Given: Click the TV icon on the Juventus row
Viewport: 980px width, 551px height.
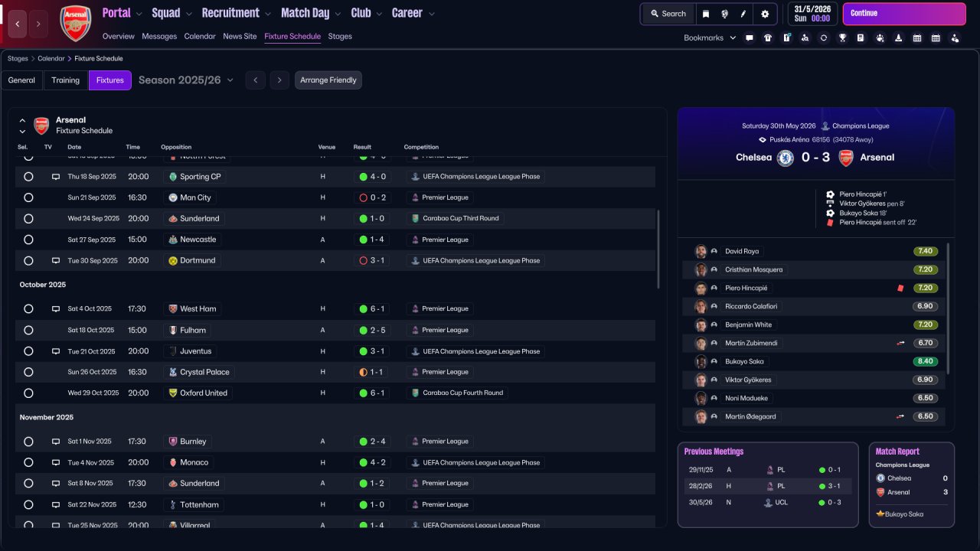Looking at the screenshot, I should coord(56,351).
